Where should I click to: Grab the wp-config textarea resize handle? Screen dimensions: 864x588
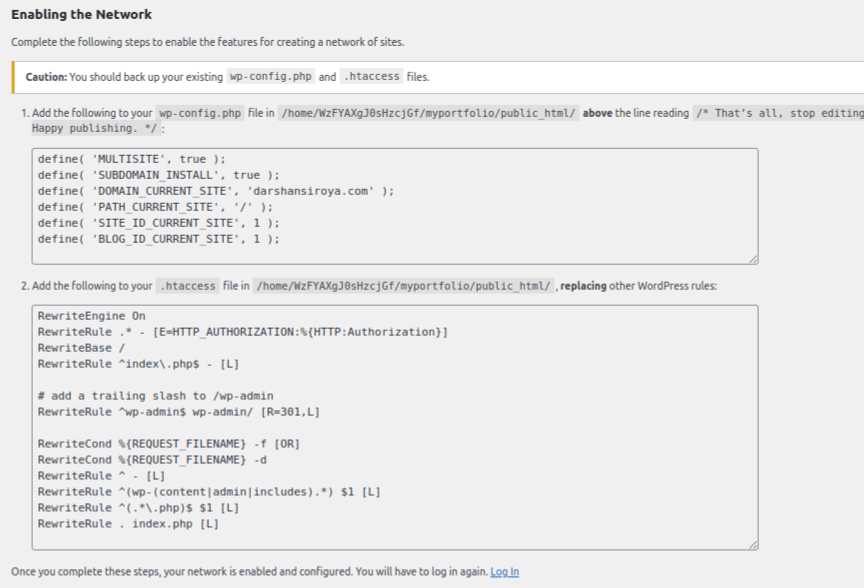(x=753, y=259)
